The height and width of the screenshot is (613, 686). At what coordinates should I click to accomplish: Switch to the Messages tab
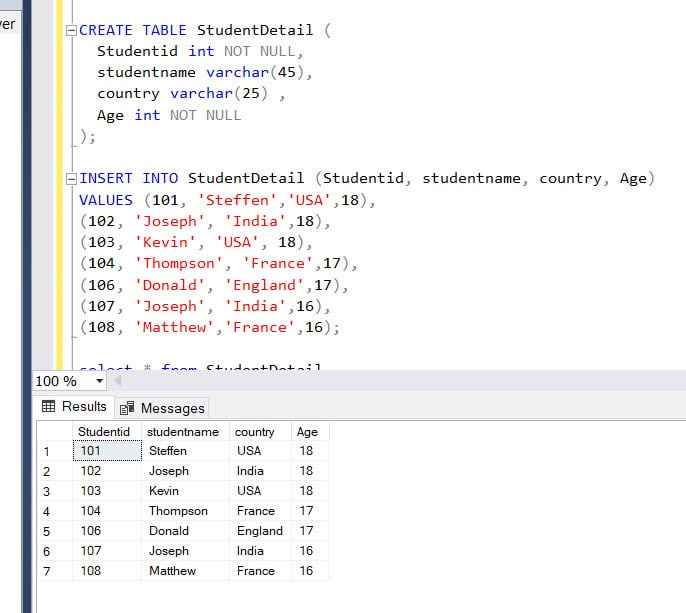162,408
